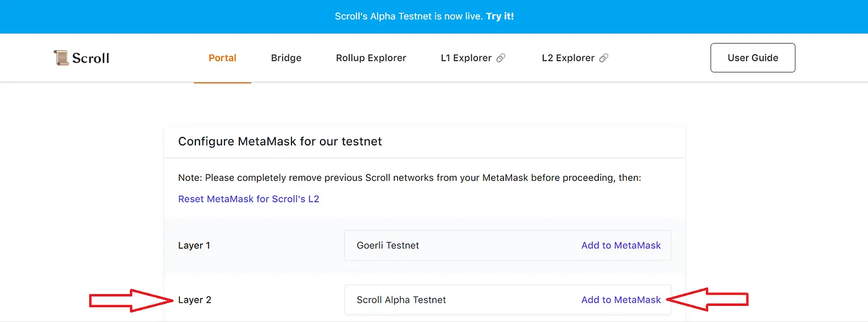This screenshot has height=322, width=868.
Task: Open the Bridge tab
Action: 286,58
